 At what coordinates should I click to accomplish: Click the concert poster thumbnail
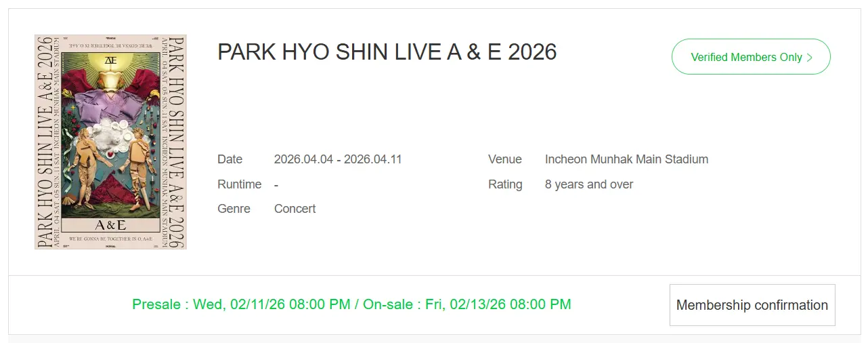click(x=110, y=142)
